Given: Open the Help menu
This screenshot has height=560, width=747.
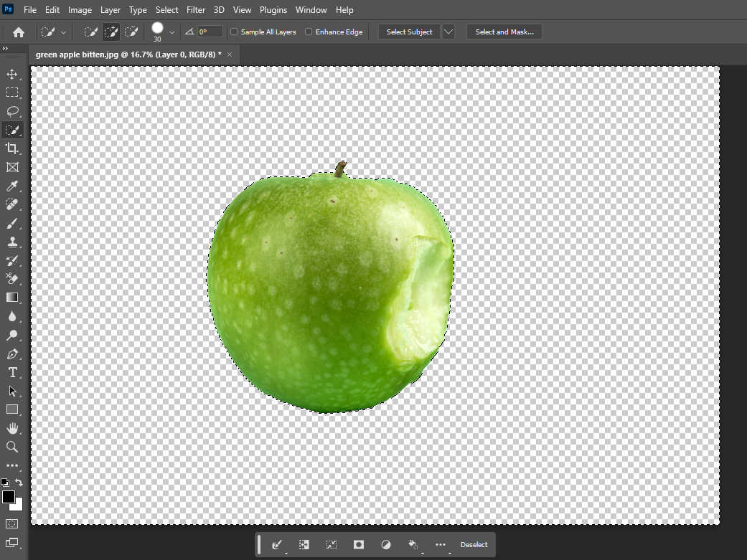Looking at the screenshot, I should point(344,10).
